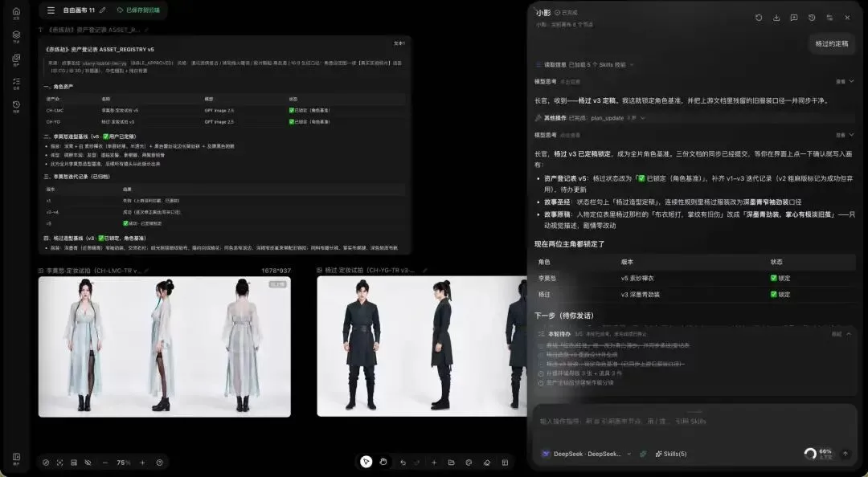Image resolution: width=868 pixels, height=477 pixels.
Task: Click the green link icon beside the model selector
Action: coord(643,454)
